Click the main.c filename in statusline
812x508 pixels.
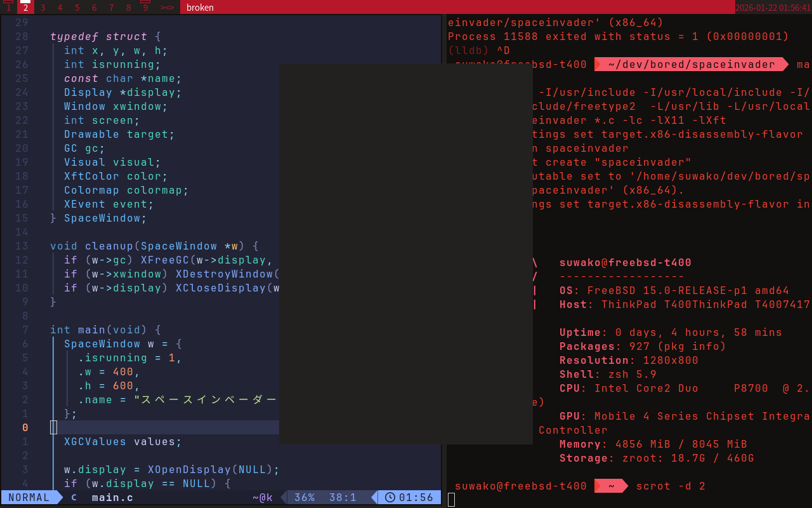coord(112,498)
